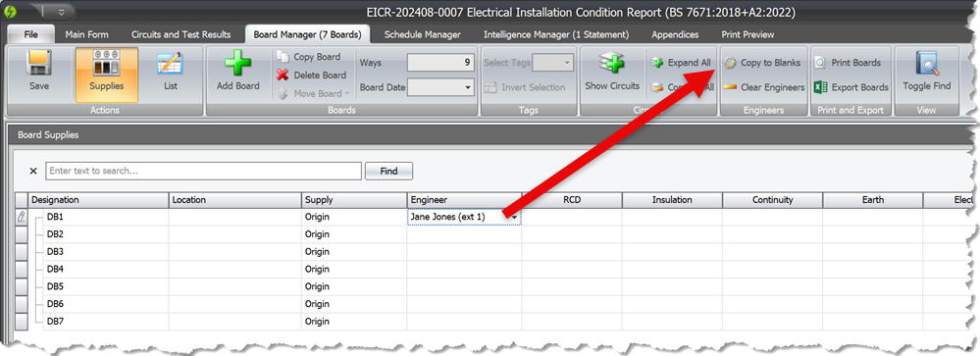Open the File tab

pos(31,34)
